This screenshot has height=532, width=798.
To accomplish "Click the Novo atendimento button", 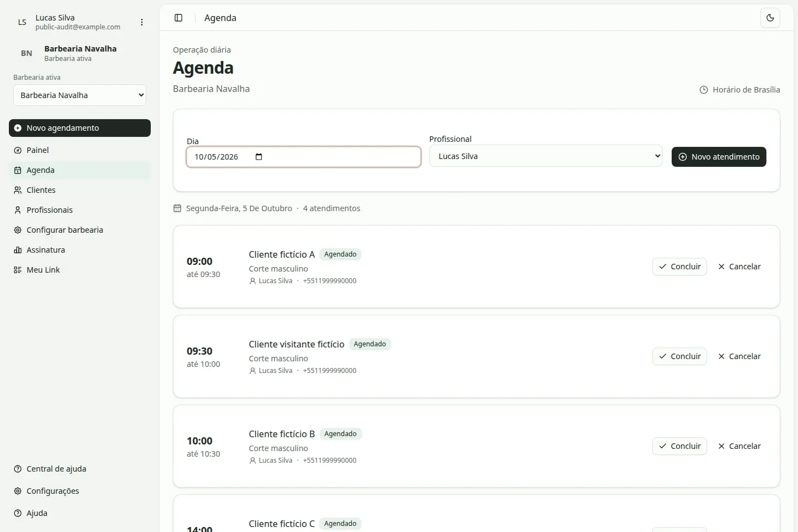I will click(719, 157).
